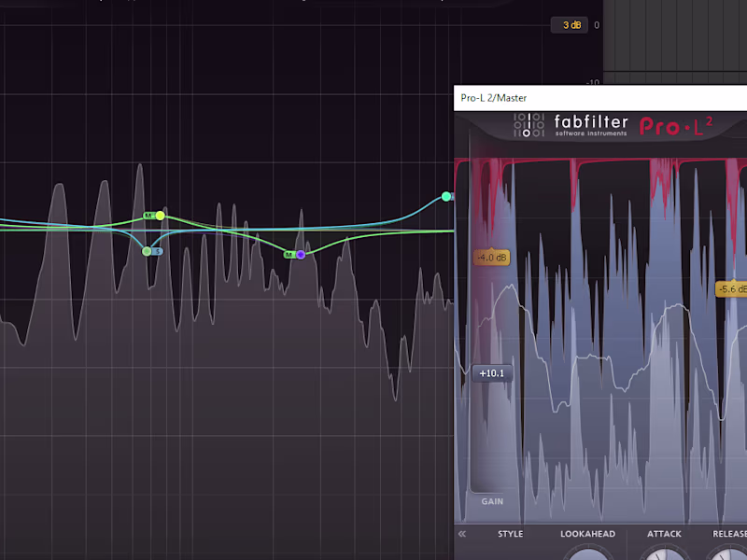Click the M tag beside the yellow node
747x560 pixels.
(x=149, y=216)
